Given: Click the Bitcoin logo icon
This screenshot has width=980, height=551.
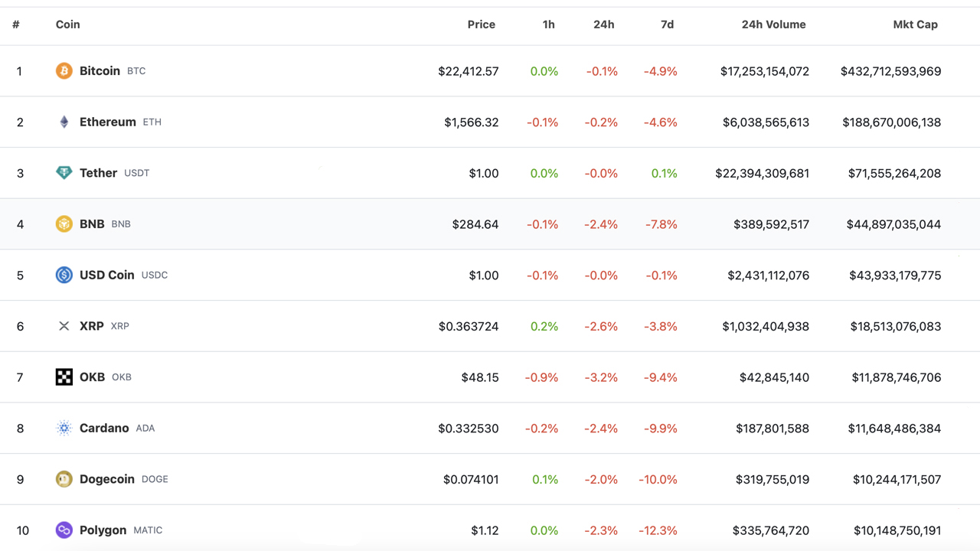Looking at the screenshot, I should (x=64, y=71).
